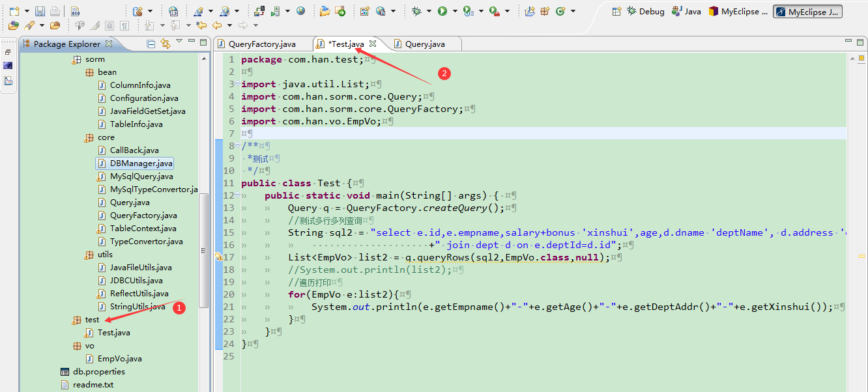Collapse the import block on line 3
Viewport: 868px width, 392px height.
237,84
